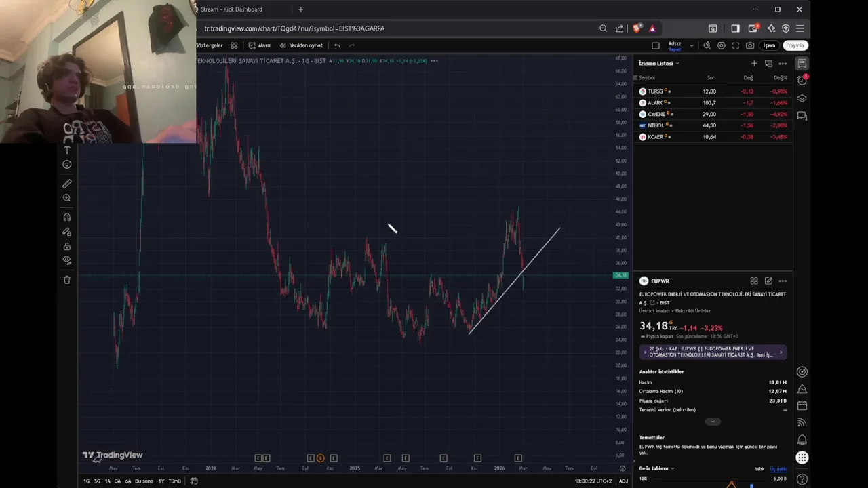Toggle magnet mode for drawings
The image size is (868, 488).
click(66, 218)
